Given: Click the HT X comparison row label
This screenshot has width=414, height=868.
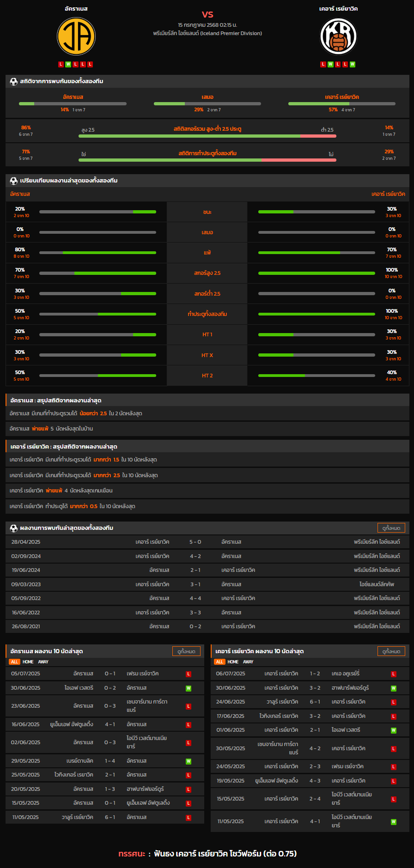Looking at the screenshot, I should 207,355.
